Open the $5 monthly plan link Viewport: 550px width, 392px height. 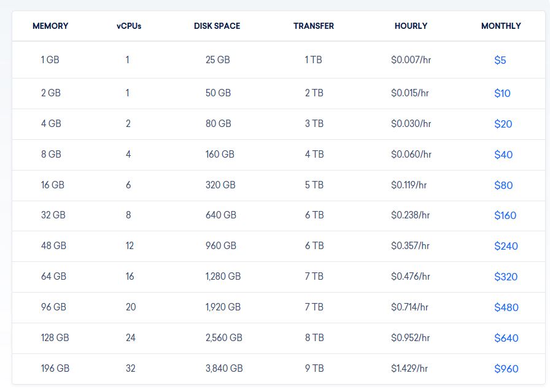click(500, 60)
